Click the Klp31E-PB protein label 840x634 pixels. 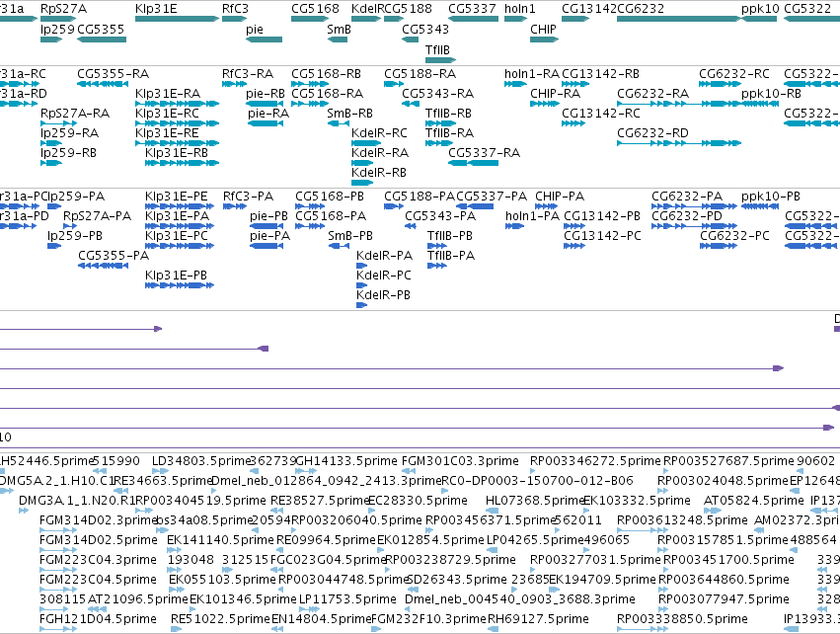point(176,276)
